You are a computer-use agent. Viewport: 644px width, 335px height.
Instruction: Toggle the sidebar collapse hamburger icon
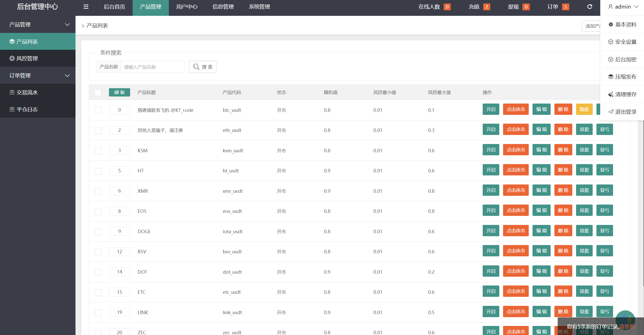[x=86, y=7]
